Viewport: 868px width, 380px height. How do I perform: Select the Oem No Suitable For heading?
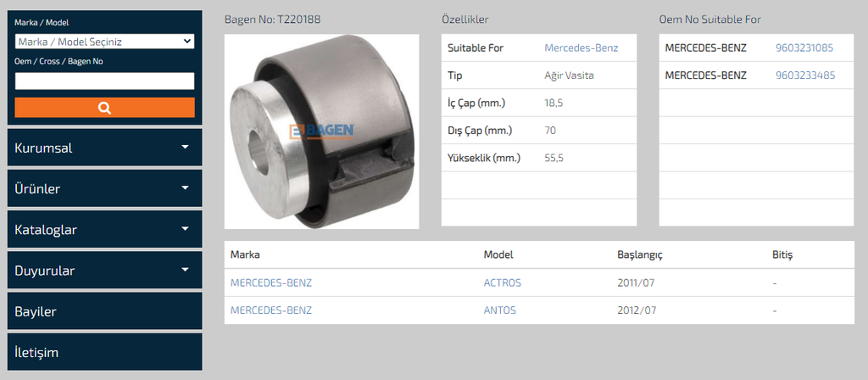[x=709, y=20]
